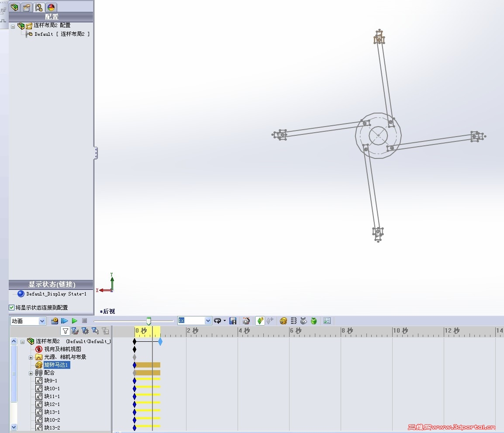Click motion tree scroll down arrow
Screen dimensions: 504x433
point(14,427)
